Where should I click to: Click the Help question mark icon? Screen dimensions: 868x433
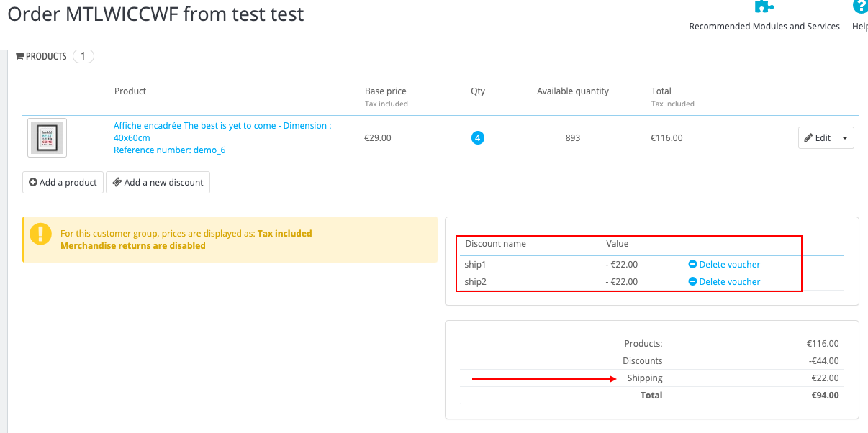coord(860,6)
